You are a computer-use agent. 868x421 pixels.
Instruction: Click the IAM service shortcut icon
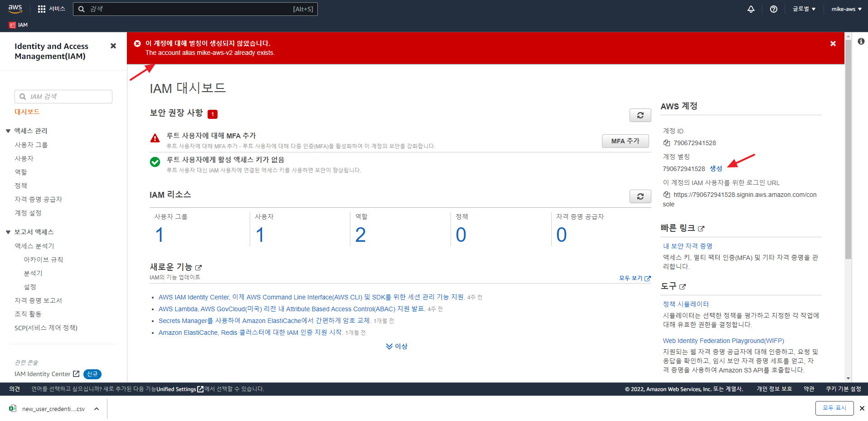pyautogui.click(x=12, y=25)
